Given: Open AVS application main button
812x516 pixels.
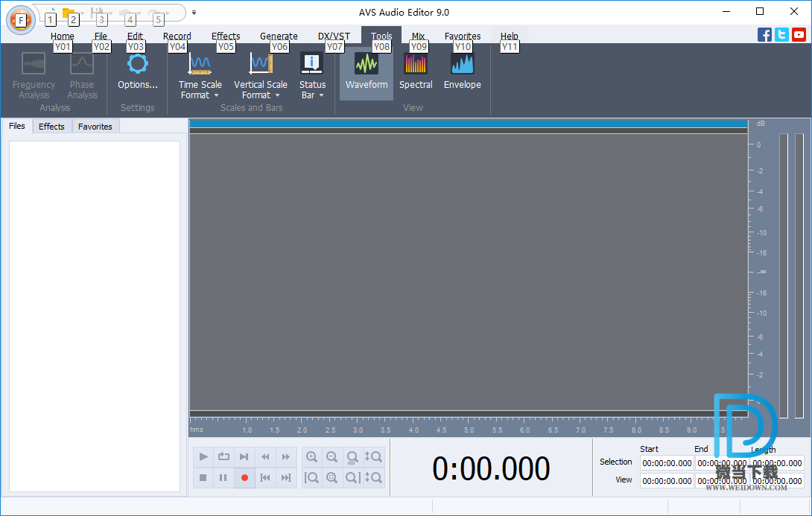Looking at the screenshot, I should click(21, 20).
